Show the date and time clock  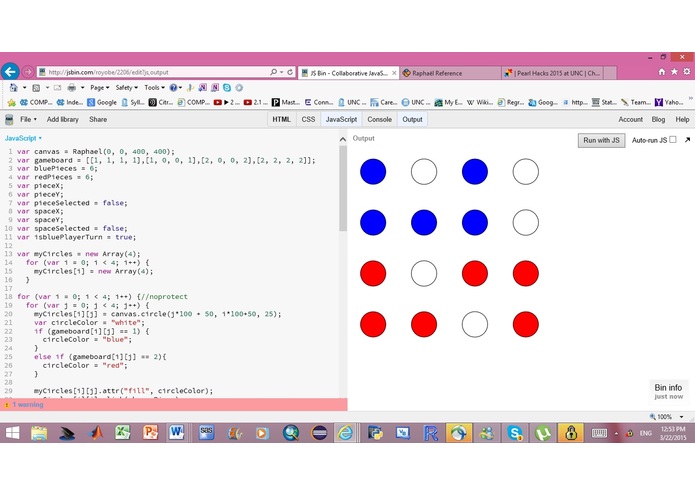point(673,433)
